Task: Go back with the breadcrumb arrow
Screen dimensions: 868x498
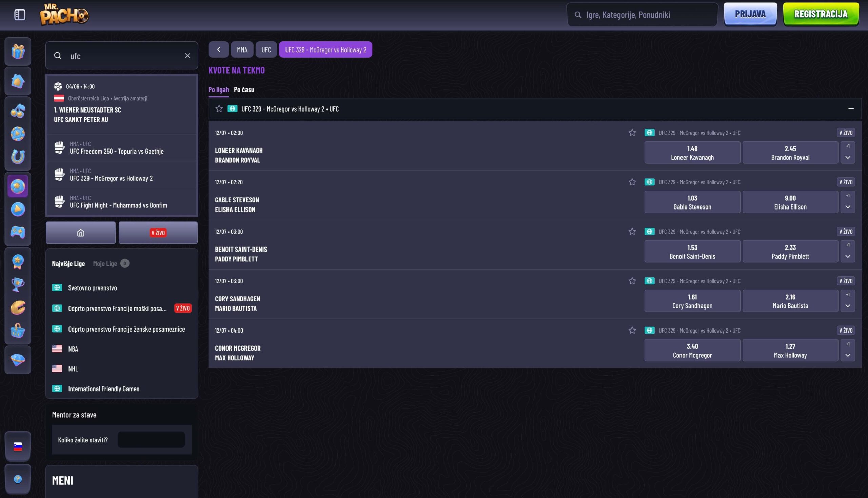Action: pos(219,49)
